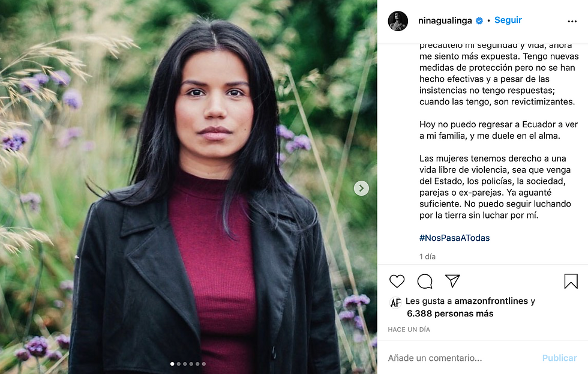Go to next photo with arrow chevron
Screen dimensions: 588x374
361,188
